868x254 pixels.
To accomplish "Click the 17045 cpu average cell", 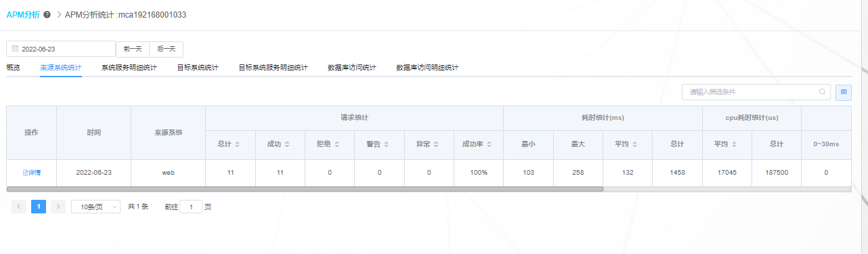I will coord(727,173).
